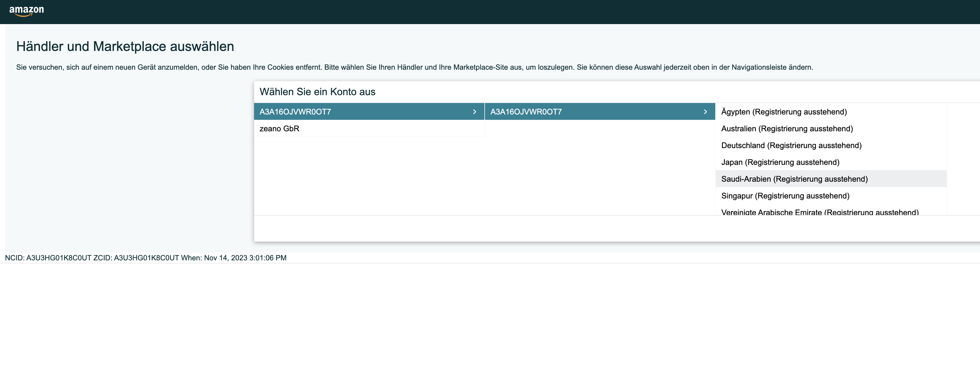
Task: Click the Amazon logo in header
Action: pos(26,11)
